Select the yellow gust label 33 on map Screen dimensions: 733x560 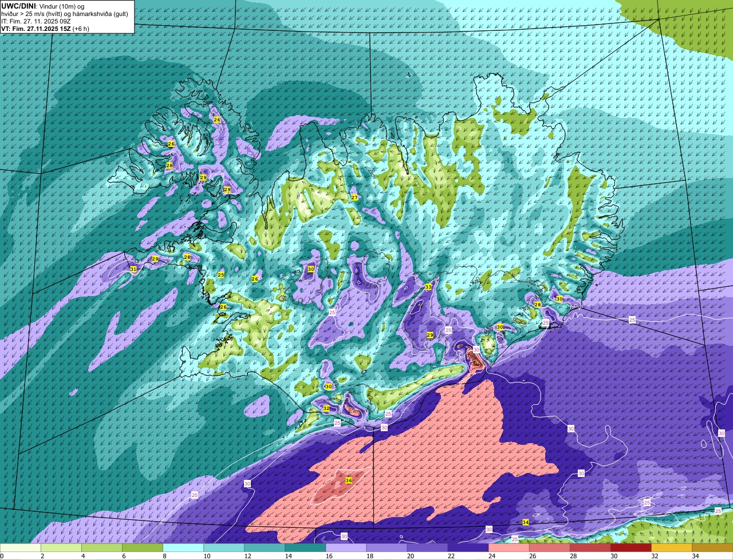pos(428,287)
